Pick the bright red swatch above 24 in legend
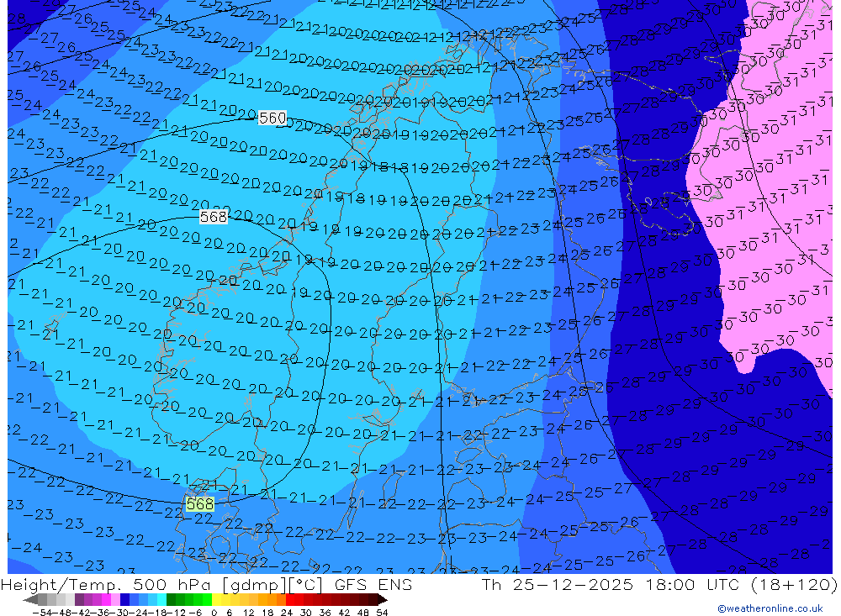The height and width of the screenshot is (616, 841). click(x=289, y=599)
